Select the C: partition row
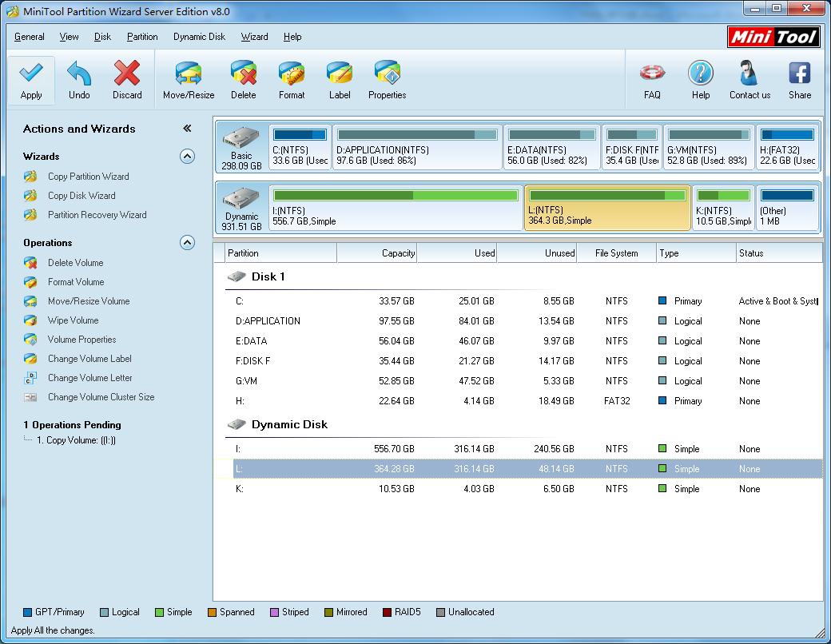 click(527, 301)
